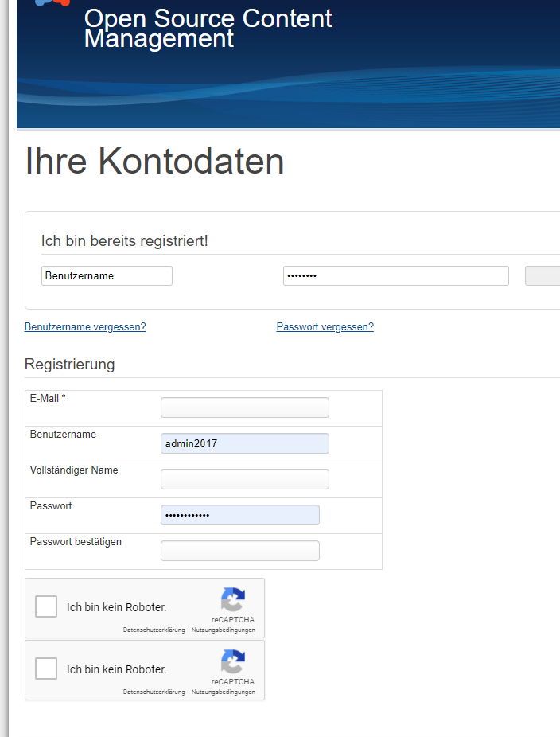
Task: Open Datenschutzerklärung link in lower captcha
Action: (x=154, y=692)
